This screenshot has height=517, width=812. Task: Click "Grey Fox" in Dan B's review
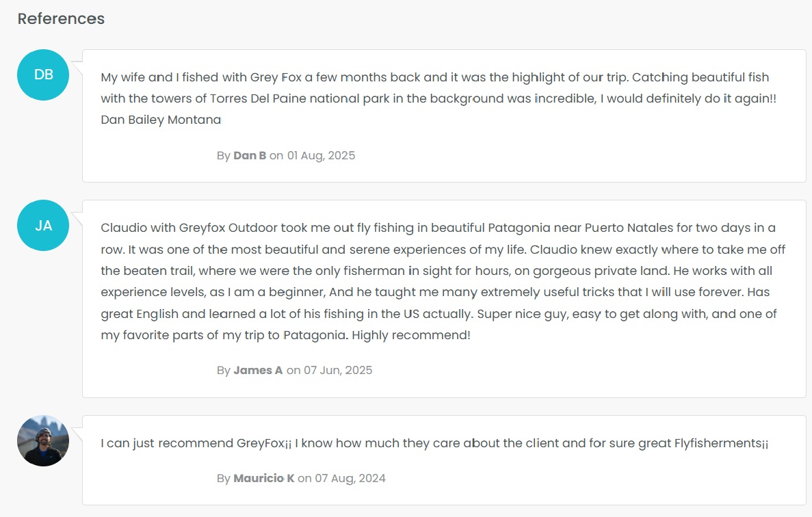276,77
